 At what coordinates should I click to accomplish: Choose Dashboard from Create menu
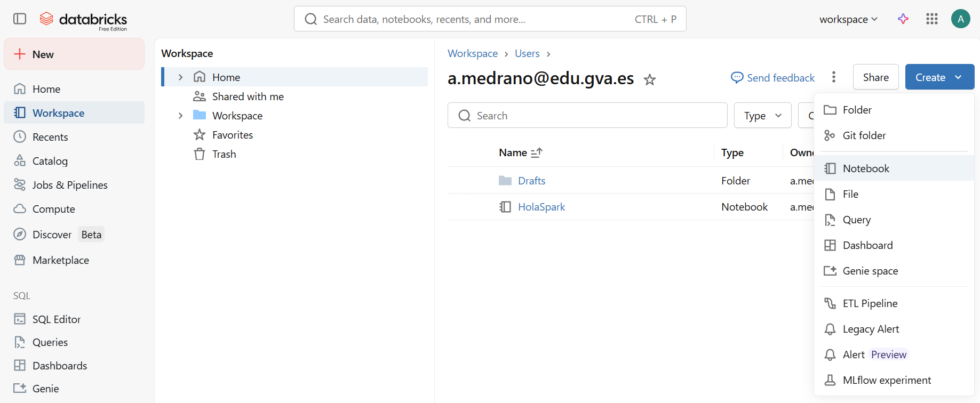(x=894, y=245)
